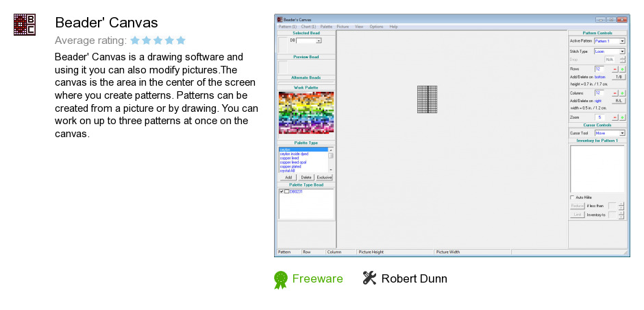Click the empty Inventory for Pattern 1 list
This screenshot has width=644, height=310.
[597, 169]
